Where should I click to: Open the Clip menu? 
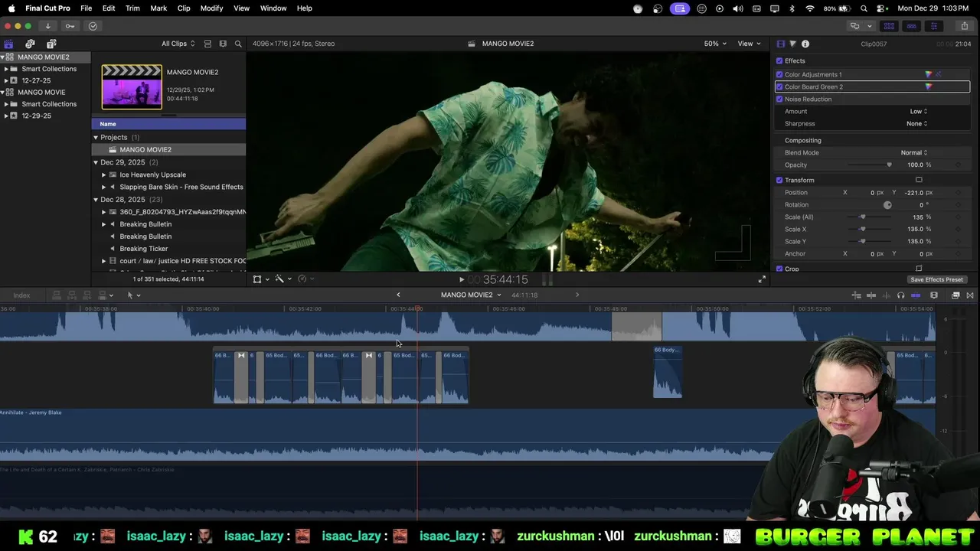[184, 8]
